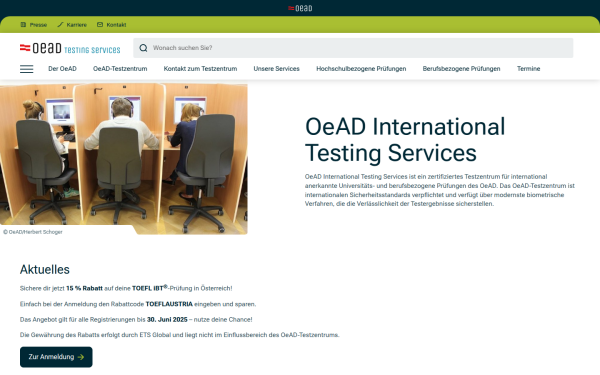
Task: Open Hochschulbezogene Prüfungen menu
Action: pos(361,69)
